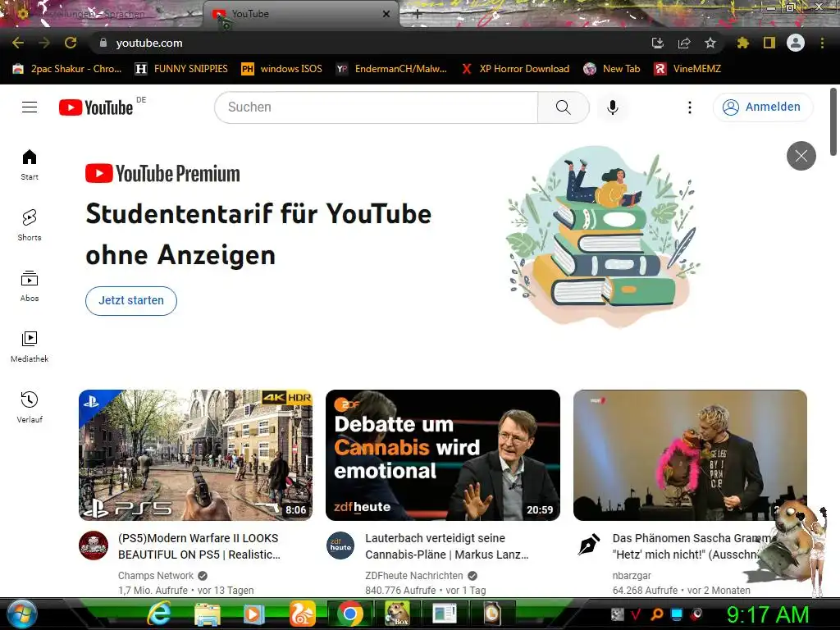Click the Jetzt starten button
The height and width of the screenshot is (630, 840).
pyautogui.click(x=131, y=300)
